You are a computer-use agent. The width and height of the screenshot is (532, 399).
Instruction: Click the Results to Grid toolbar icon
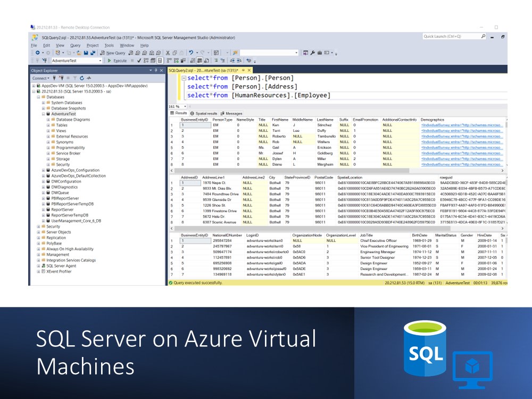[x=199, y=61]
